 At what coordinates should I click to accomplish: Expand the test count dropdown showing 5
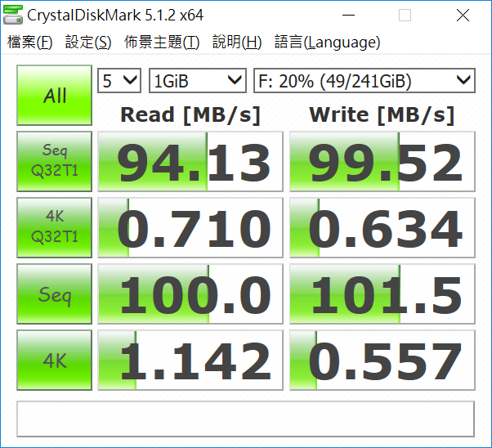119,81
